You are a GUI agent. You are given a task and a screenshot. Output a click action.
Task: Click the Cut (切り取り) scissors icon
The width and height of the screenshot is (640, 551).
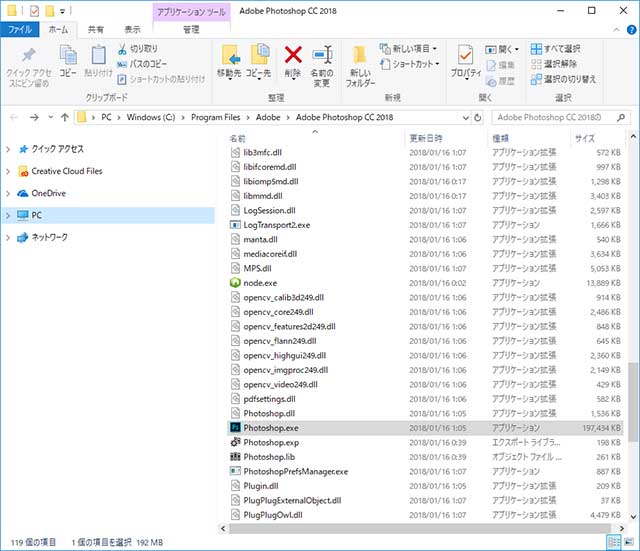[x=122, y=49]
